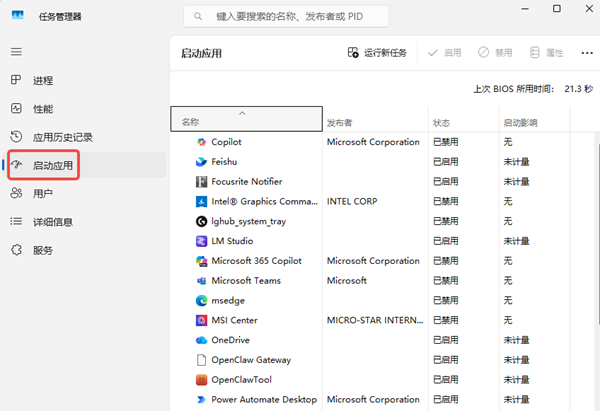Click the Focusrite Notifier icon
Screen dimensions: 600x411
[201, 182]
